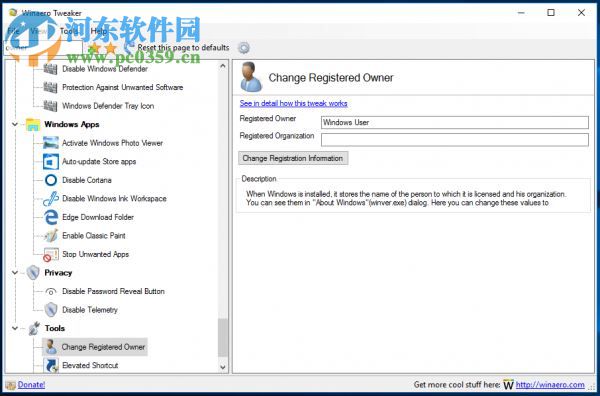Image resolution: width=600 pixels, height=396 pixels.
Task: Select Auto-update Store apps text
Action: point(99,161)
